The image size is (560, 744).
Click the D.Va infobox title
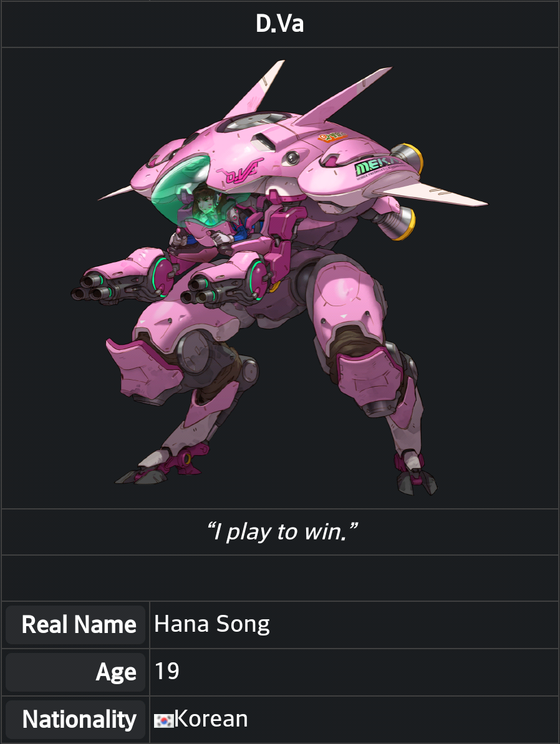coord(280,23)
